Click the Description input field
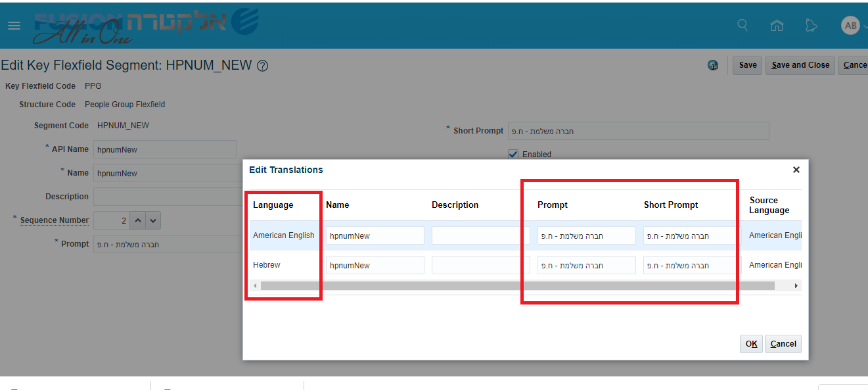The width and height of the screenshot is (868, 390). [x=168, y=197]
